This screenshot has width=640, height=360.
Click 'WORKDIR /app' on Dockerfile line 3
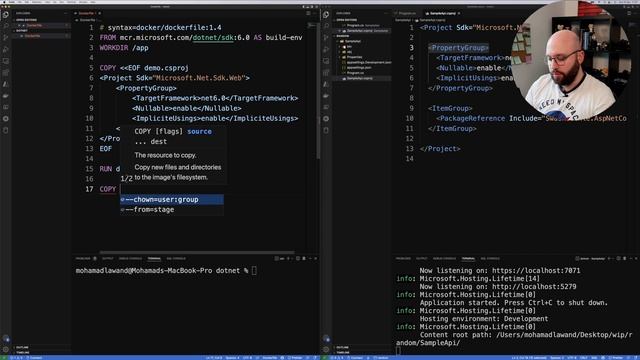[124, 48]
